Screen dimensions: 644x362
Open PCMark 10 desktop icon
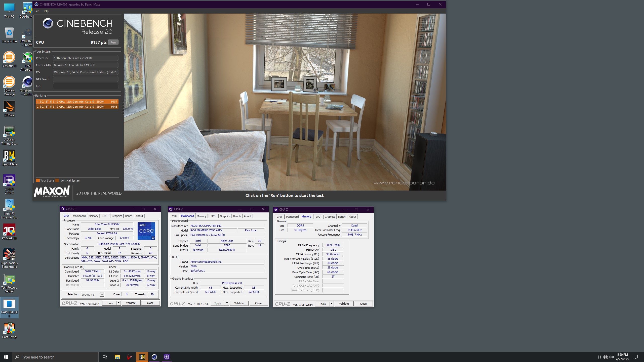9,232
